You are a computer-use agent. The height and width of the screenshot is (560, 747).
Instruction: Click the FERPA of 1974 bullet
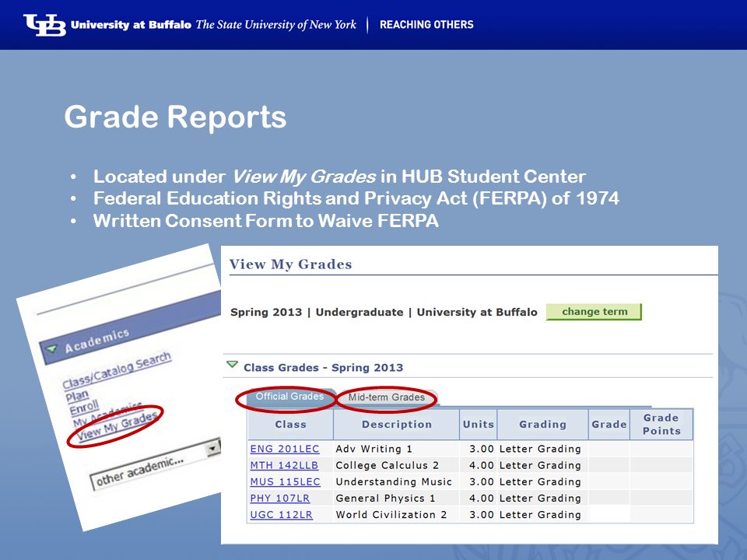[x=356, y=198]
